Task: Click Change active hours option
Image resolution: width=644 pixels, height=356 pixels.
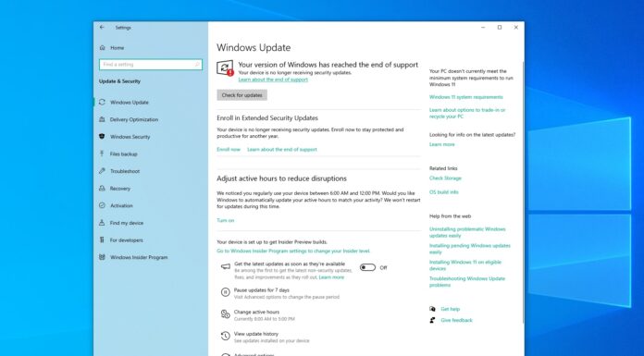Action: click(x=256, y=312)
